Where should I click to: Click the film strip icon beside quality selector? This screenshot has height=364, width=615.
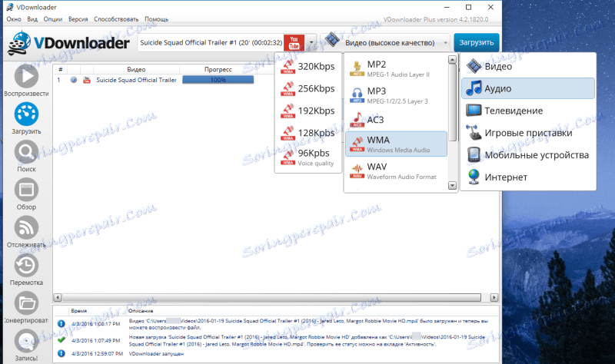332,40
